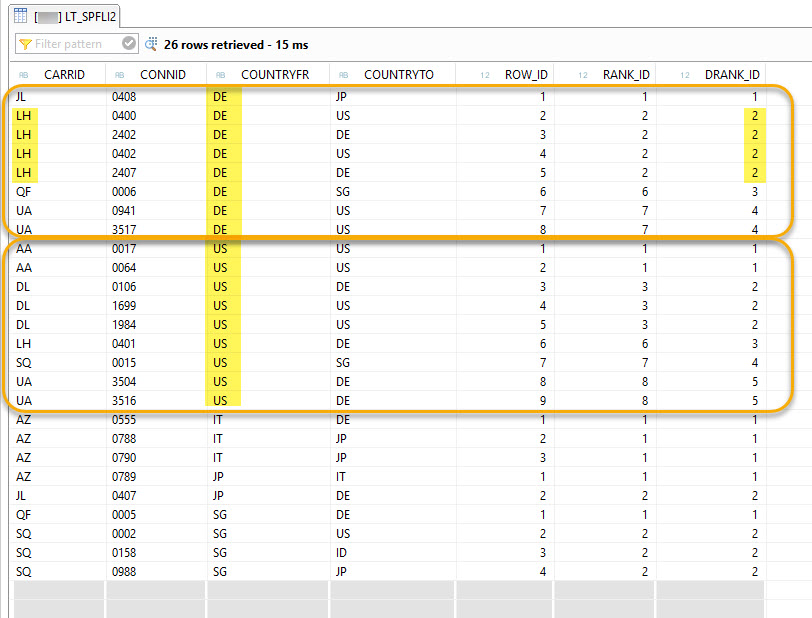Image resolution: width=812 pixels, height=618 pixels.
Task: Click the text type icon beside CARRID
Action: (x=23, y=75)
